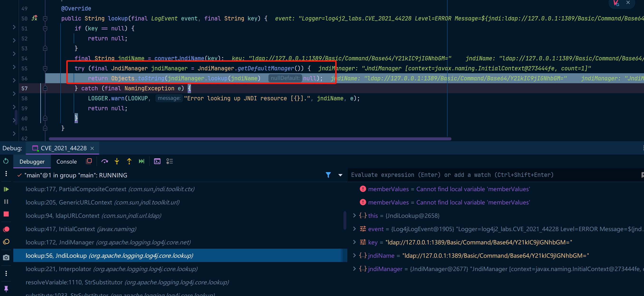Screen dimensions: 644x296
Task: Click the jndiName variable string value
Action: point(496,256)
